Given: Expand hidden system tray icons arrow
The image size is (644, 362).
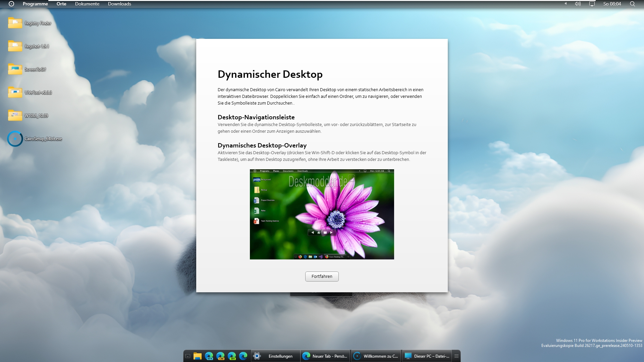Looking at the screenshot, I should click(566, 4).
